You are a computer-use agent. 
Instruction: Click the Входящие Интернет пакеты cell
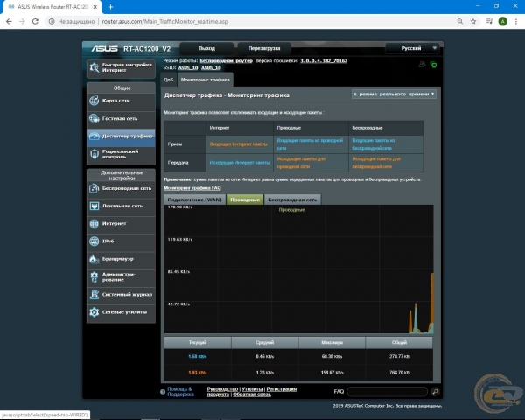coord(238,144)
